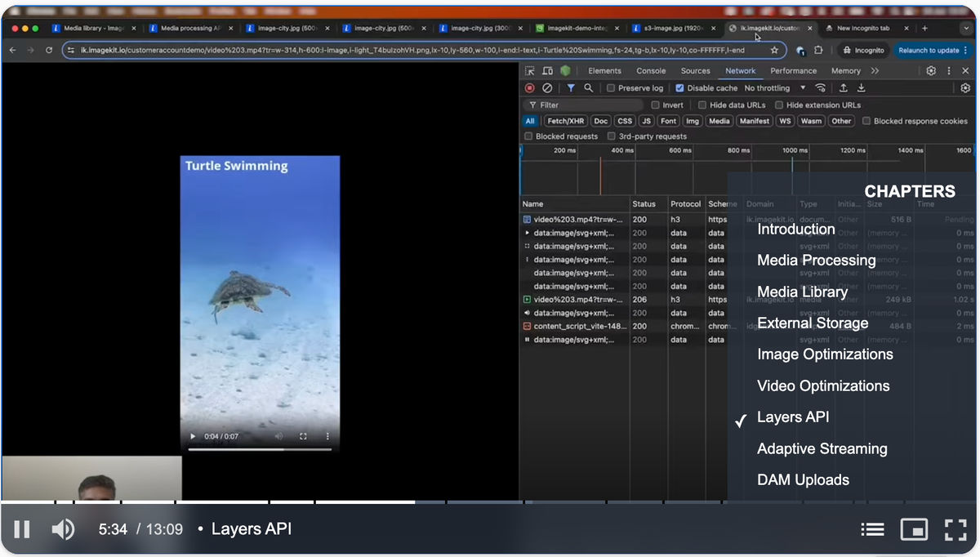Open the chapters list icon
Image resolution: width=980 pixels, height=557 pixels.
(872, 529)
